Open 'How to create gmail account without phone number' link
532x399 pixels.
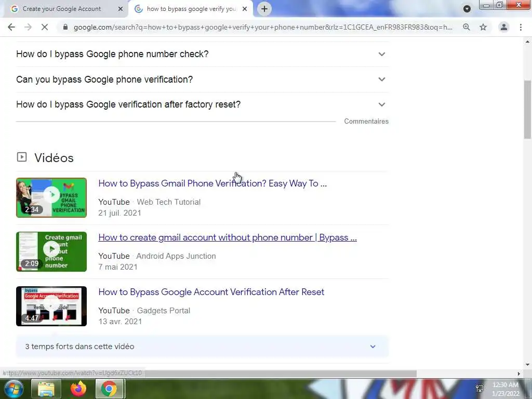click(x=228, y=237)
